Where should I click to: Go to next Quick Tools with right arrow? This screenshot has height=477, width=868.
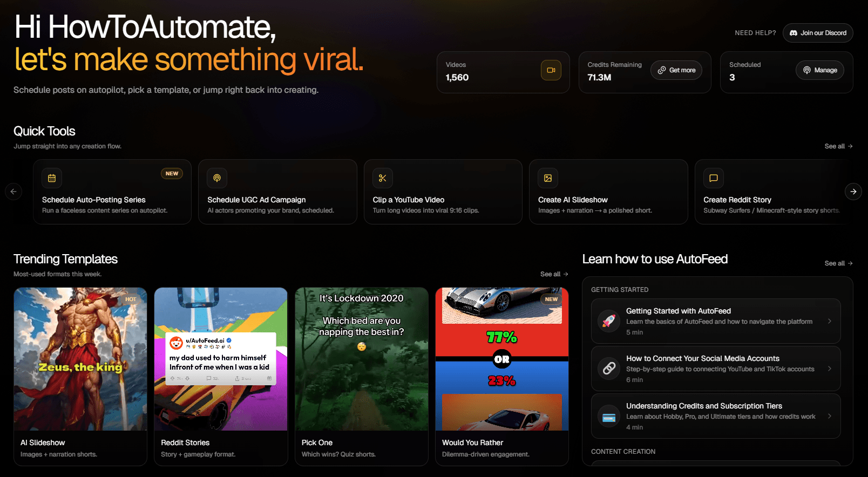click(x=853, y=192)
